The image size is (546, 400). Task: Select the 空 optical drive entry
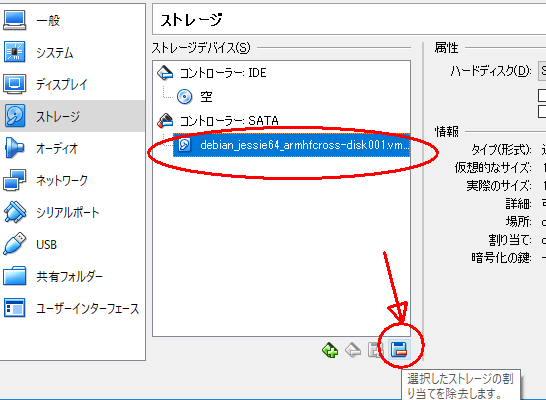click(x=206, y=97)
